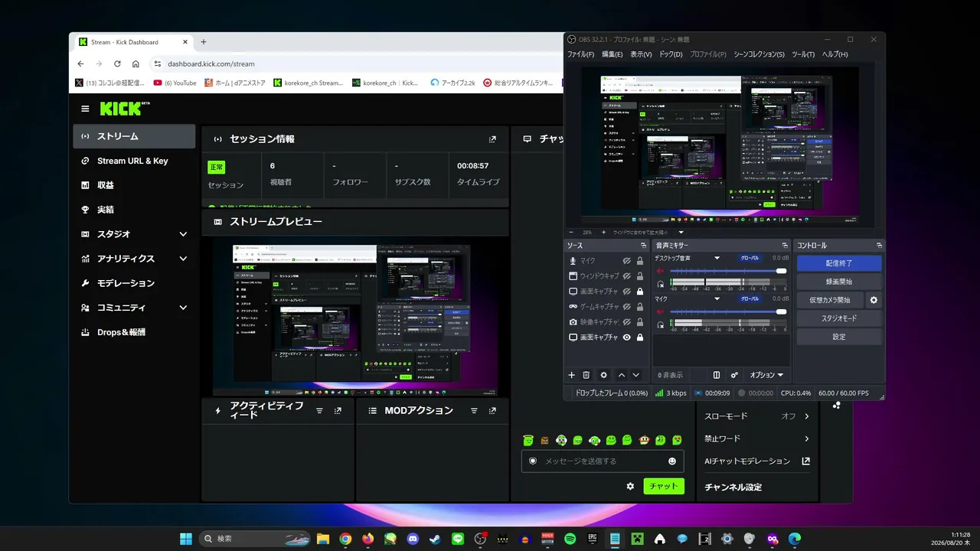Toggle the lock on マイク source
The image size is (980, 551).
tap(640, 261)
